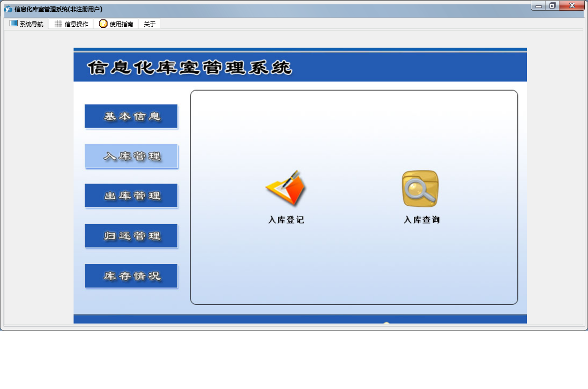
Task: Open the 系统导航 menu
Action: (x=26, y=24)
